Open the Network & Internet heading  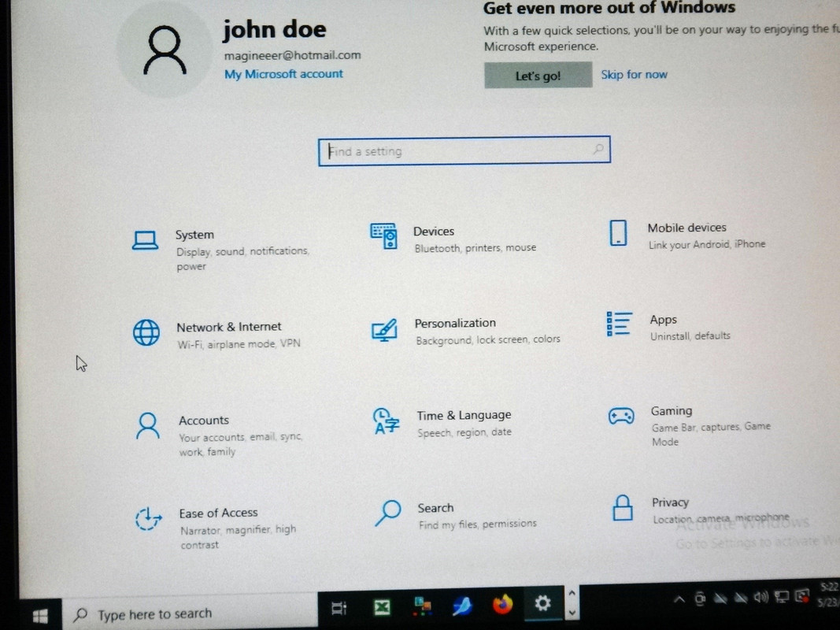click(229, 327)
